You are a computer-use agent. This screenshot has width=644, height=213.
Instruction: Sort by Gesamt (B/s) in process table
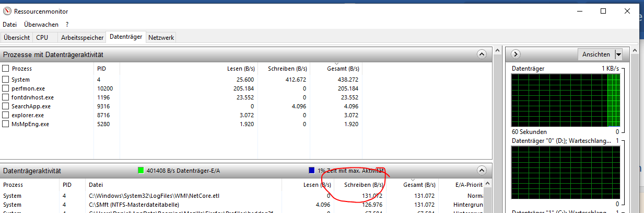342,69
